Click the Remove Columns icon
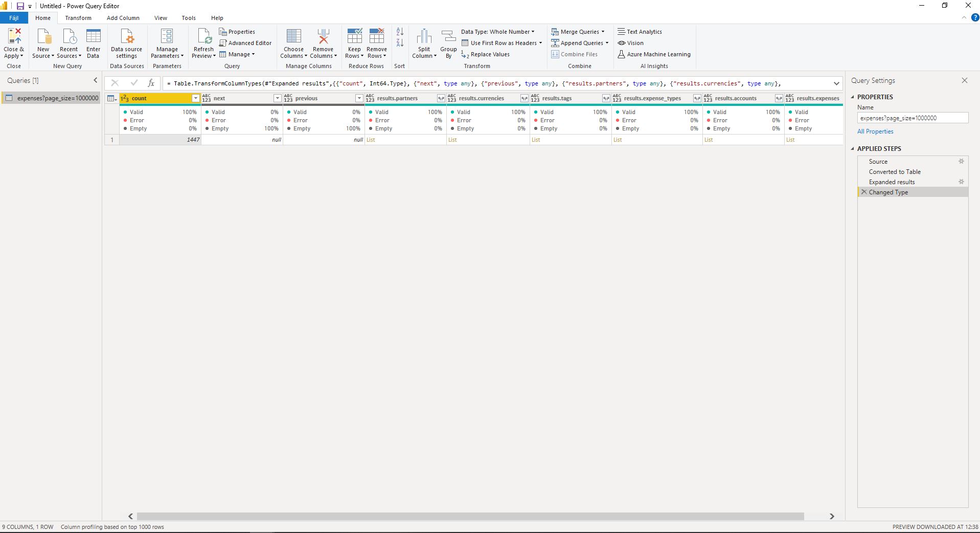Screen dimensions: 980x533 point(323,36)
